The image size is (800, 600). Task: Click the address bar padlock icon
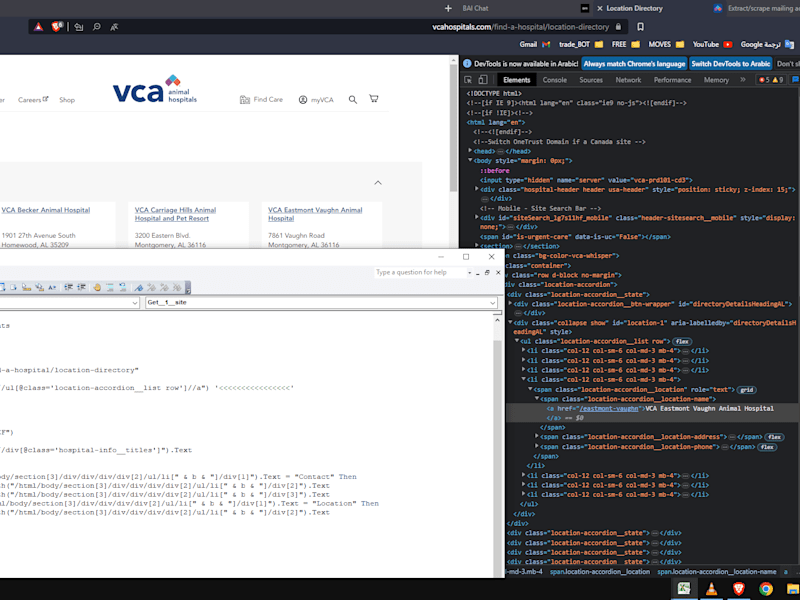tap(618, 27)
